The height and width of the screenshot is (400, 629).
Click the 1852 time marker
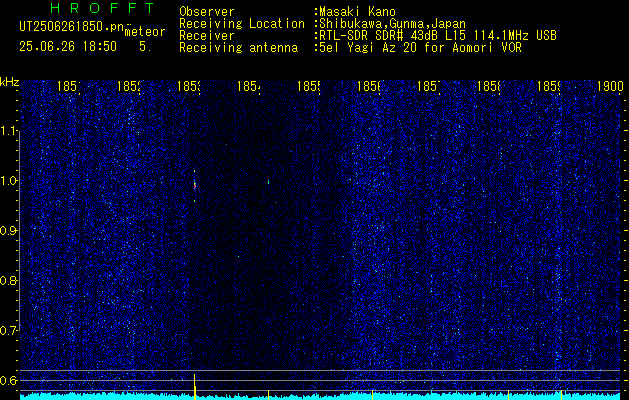129,86
